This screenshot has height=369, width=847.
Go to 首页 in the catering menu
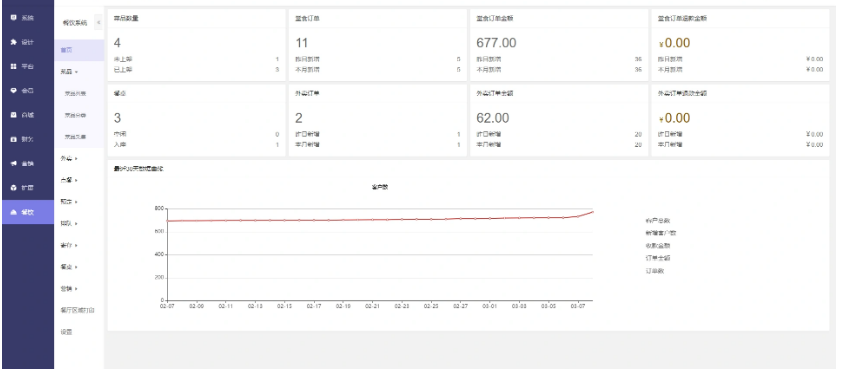click(x=79, y=50)
